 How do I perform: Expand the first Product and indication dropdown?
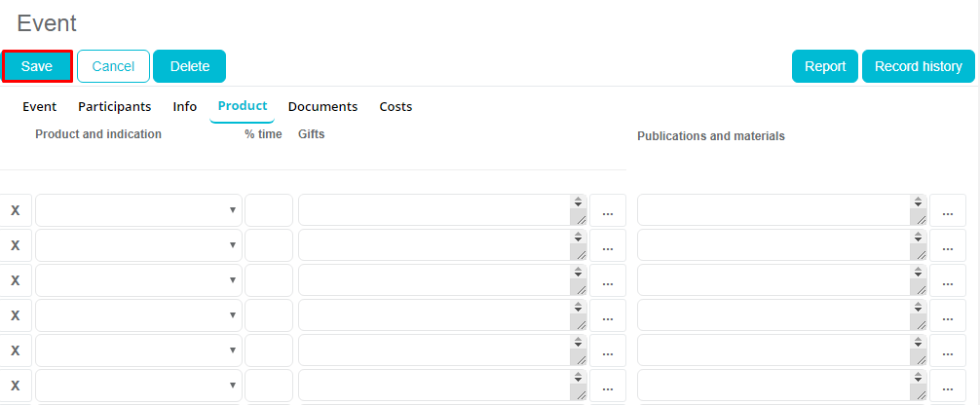[x=138, y=210]
